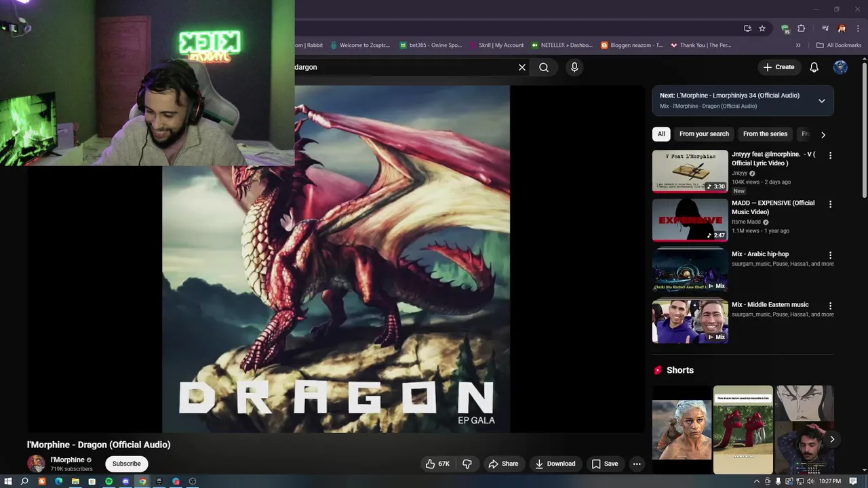Open the Skrill My Account bookmark
Image resolution: width=868 pixels, height=488 pixels.
[496, 45]
